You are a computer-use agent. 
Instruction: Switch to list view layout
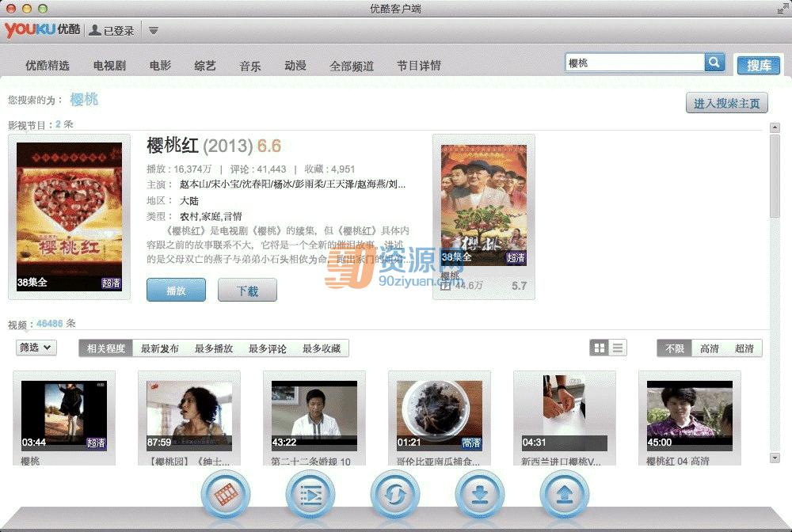click(x=618, y=348)
